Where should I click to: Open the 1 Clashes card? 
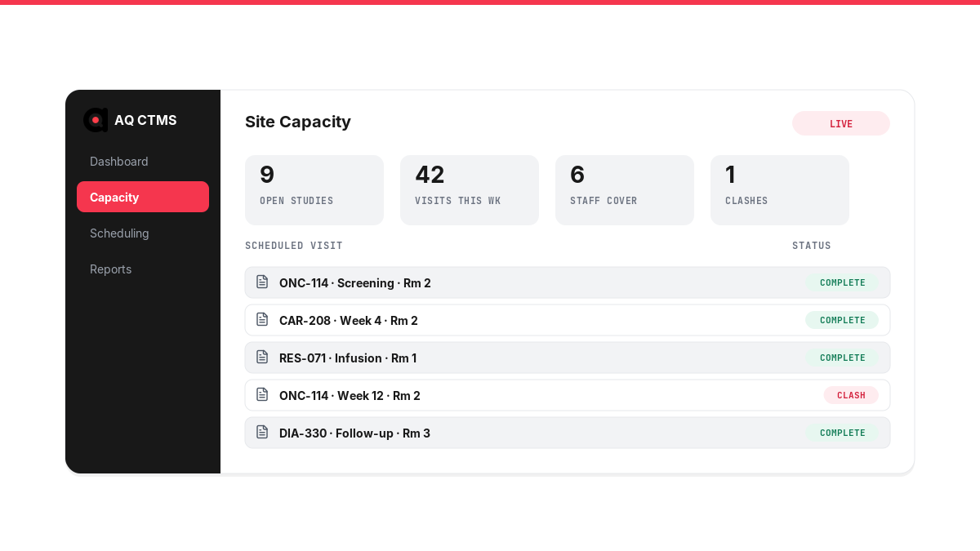(x=780, y=190)
